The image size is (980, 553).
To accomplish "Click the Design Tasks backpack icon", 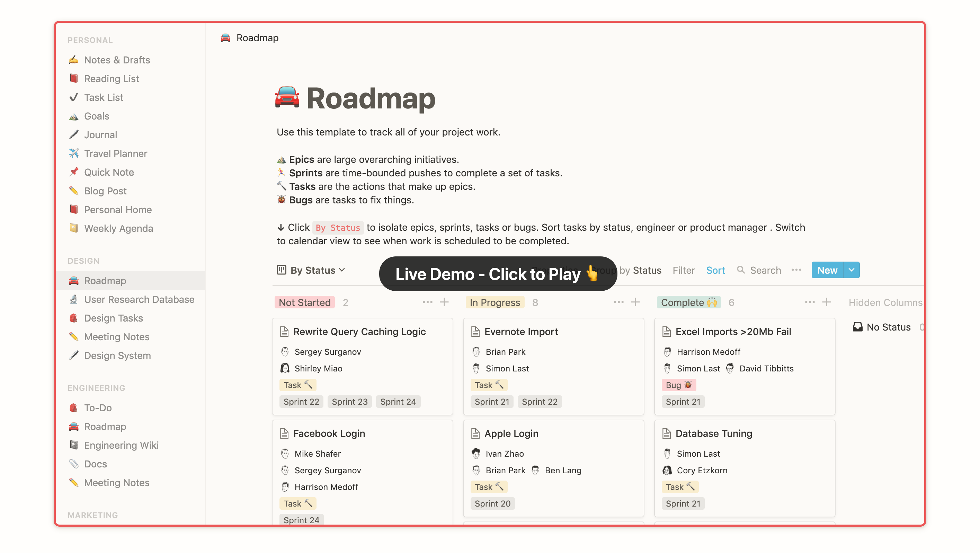I will (74, 318).
